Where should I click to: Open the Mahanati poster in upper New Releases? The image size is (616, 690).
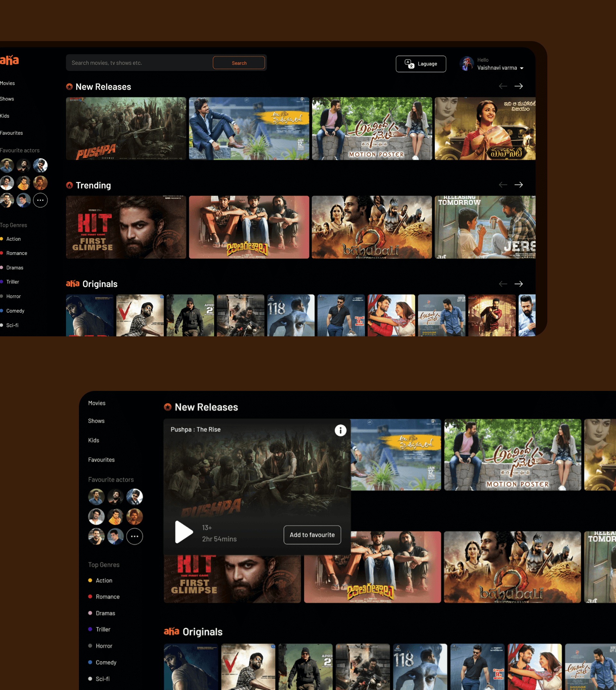(x=485, y=129)
